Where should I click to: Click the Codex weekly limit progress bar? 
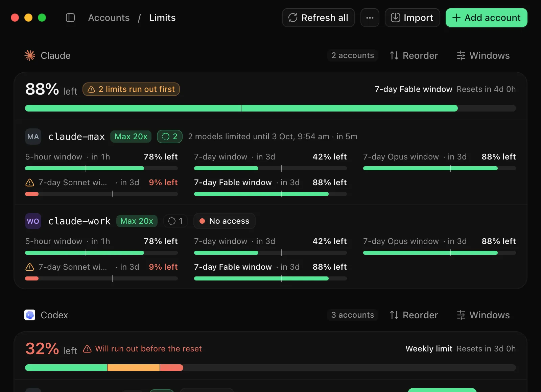coord(270,368)
